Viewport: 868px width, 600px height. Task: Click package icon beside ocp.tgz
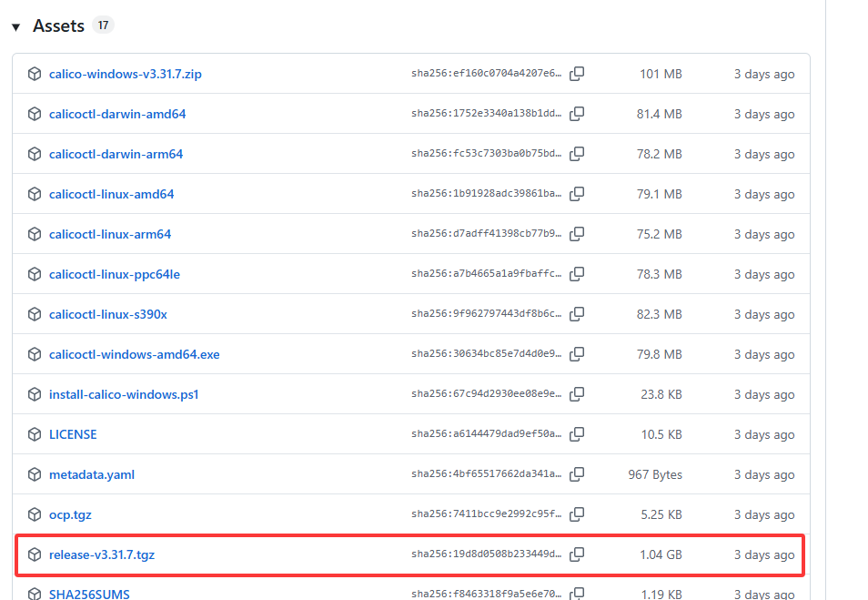coord(35,514)
